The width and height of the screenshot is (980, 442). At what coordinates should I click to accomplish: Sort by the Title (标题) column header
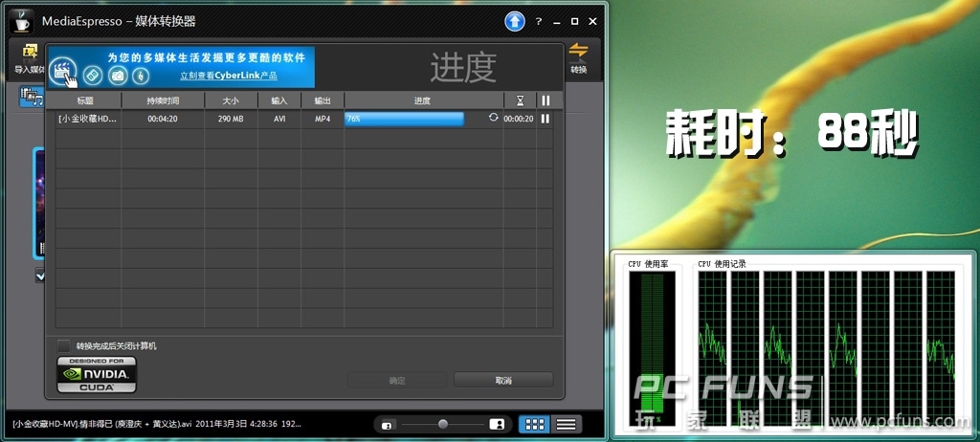tap(86, 100)
